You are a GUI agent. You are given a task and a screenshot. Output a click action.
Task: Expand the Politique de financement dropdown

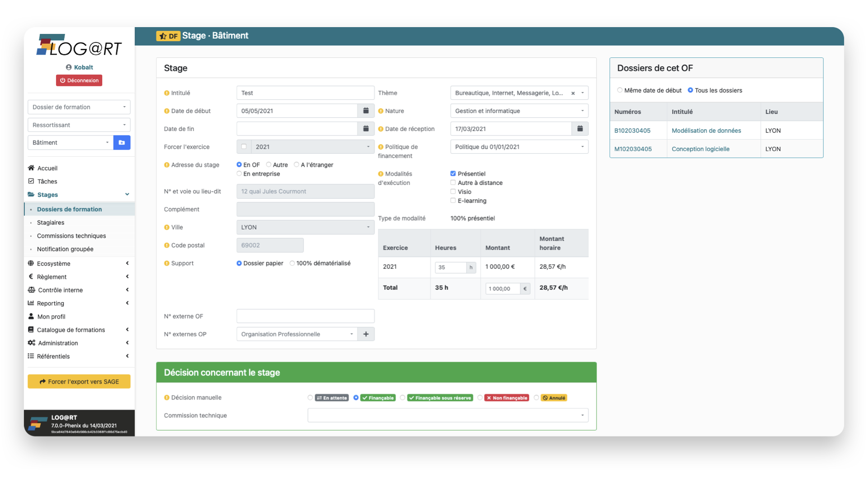[x=519, y=147]
